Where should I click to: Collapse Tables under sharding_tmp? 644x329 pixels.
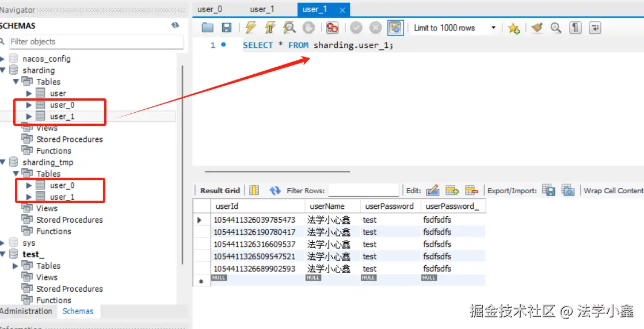16,174
